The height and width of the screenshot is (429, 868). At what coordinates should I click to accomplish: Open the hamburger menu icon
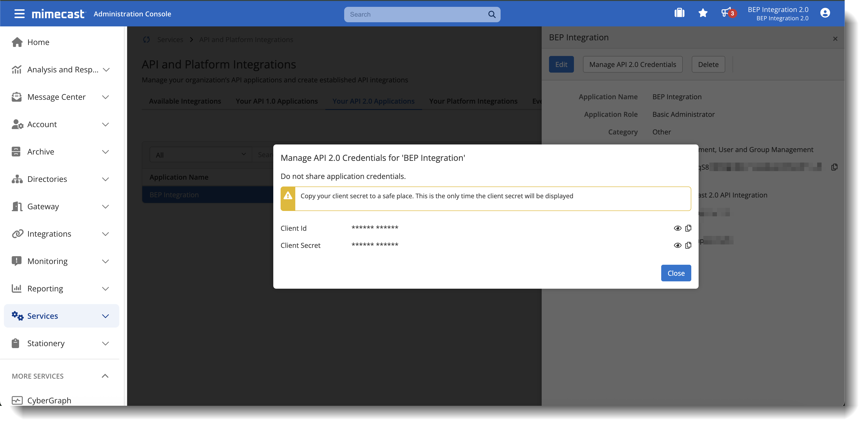pyautogui.click(x=19, y=13)
